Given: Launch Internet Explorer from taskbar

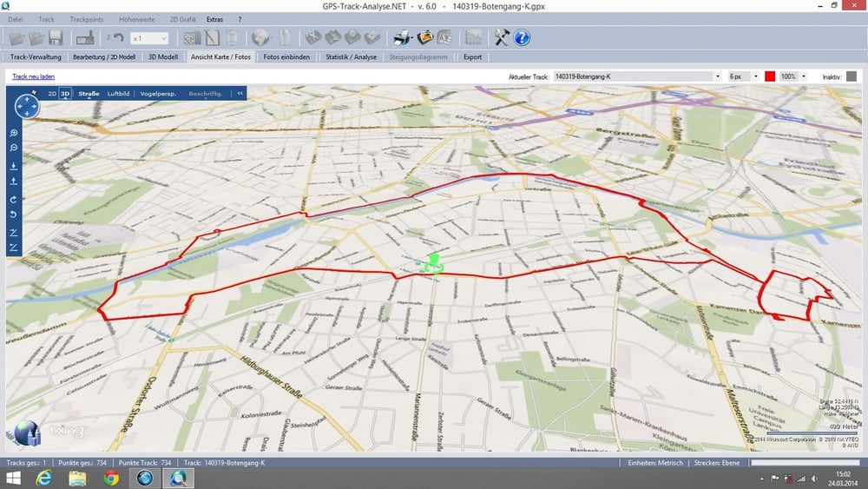Looking at the screenshot, I should point(43,478).
